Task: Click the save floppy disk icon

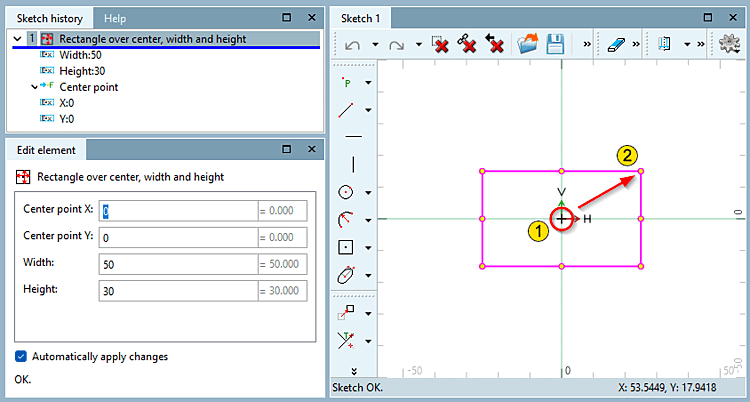Action: (x=556, y=44)
